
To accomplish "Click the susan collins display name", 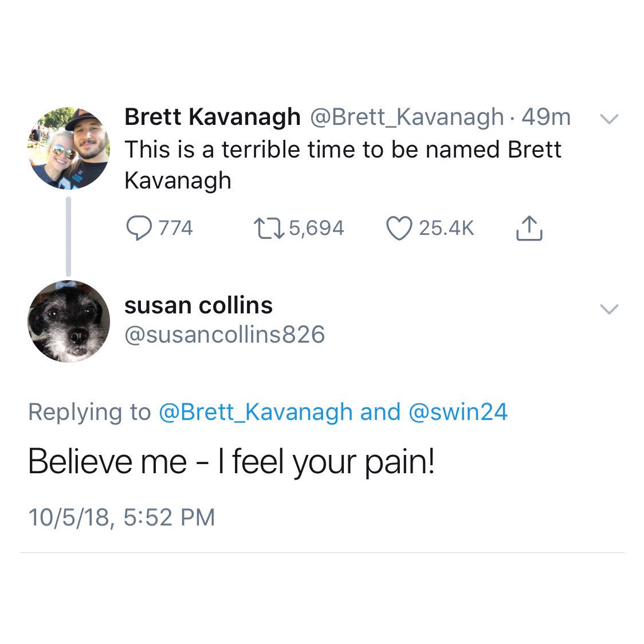I will 198,305.
